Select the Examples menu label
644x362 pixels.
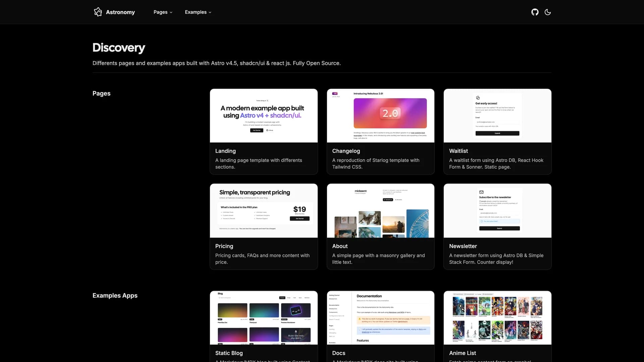(196, 12)
